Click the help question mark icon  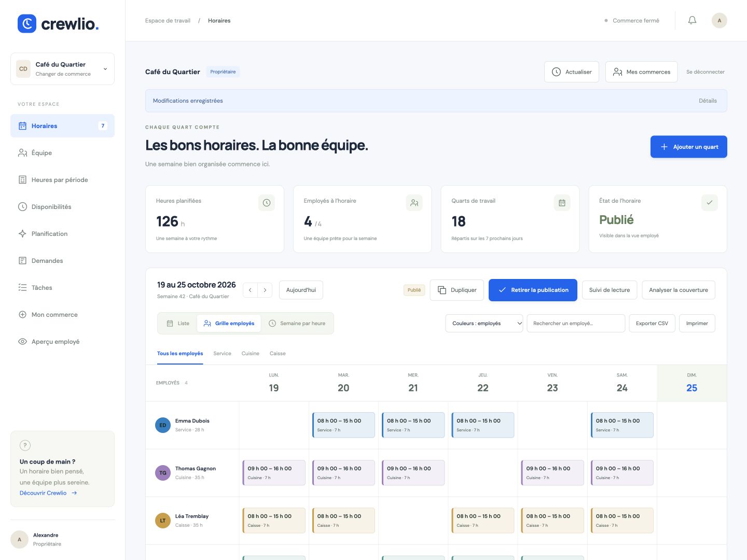pos(25,445)
